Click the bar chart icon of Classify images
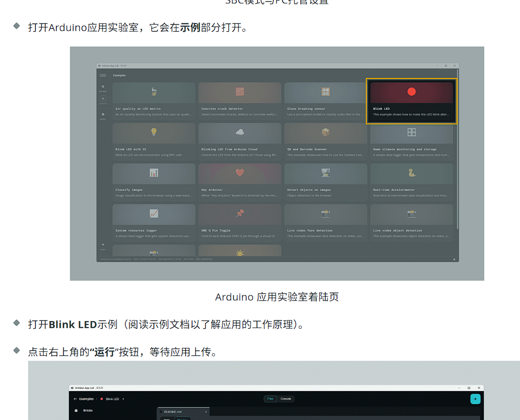 point(154,172)
